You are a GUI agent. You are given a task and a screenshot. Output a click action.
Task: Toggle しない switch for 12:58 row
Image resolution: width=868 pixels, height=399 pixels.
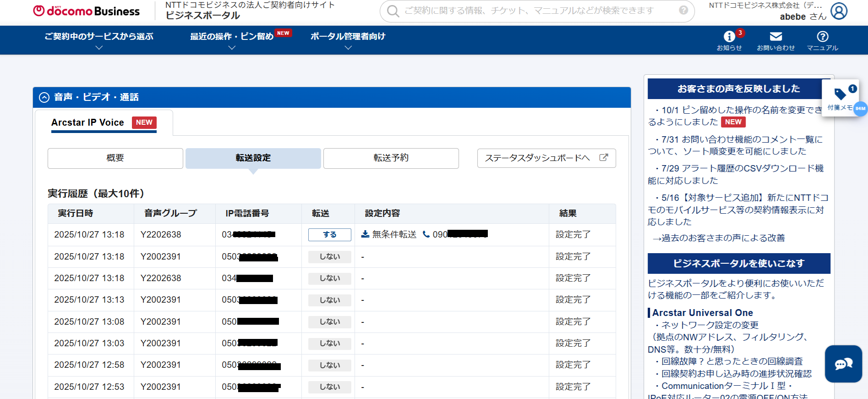tap(329, 365)
